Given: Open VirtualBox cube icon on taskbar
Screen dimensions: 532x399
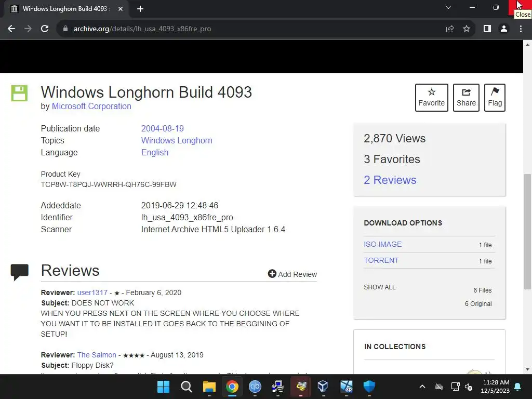Looking at the screenshot, I should click(323, 387).
